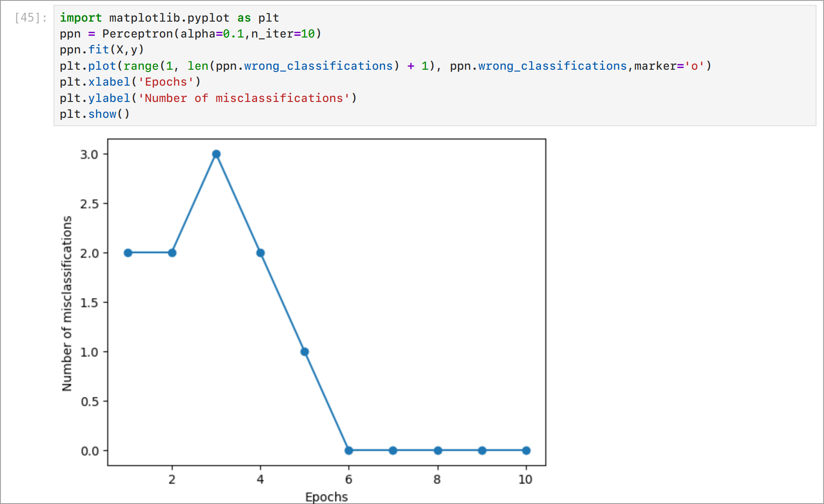Click the alpha=0.1 parameter value
This screenshot has height=504, width=824.
232,34
